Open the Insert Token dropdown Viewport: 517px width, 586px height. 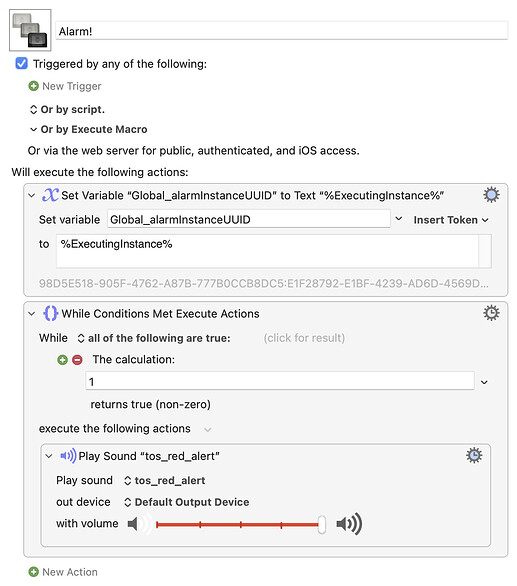pos(450,220)
